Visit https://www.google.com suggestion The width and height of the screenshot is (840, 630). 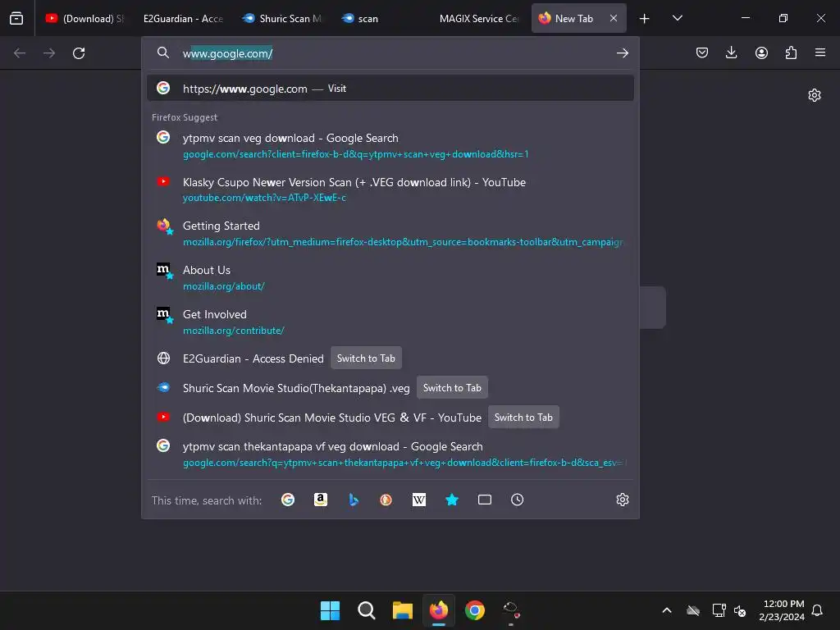390,89
